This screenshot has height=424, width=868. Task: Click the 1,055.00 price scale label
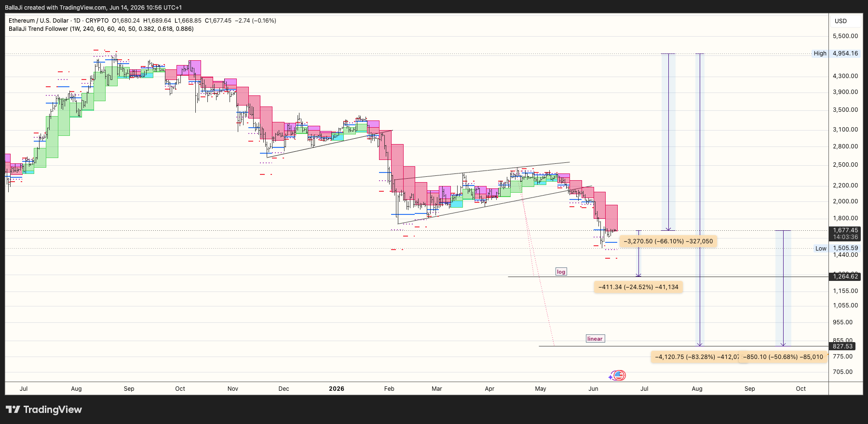(x=845, y=305)
